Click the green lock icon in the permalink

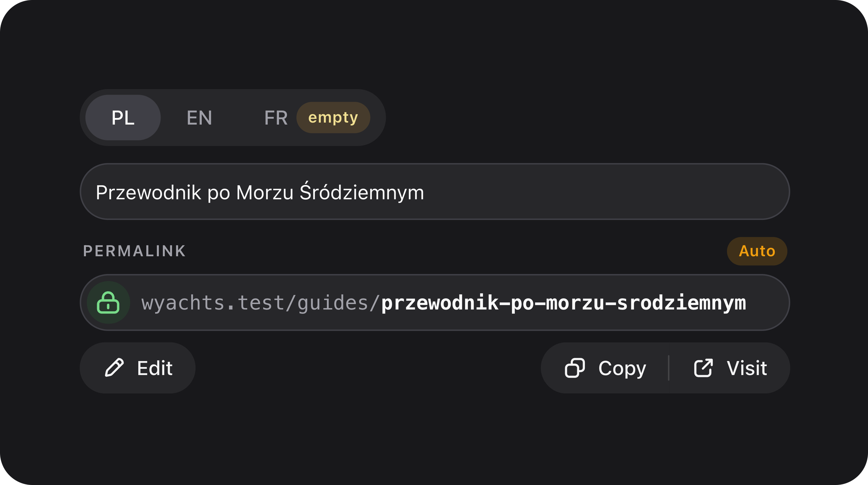point(108,302)
